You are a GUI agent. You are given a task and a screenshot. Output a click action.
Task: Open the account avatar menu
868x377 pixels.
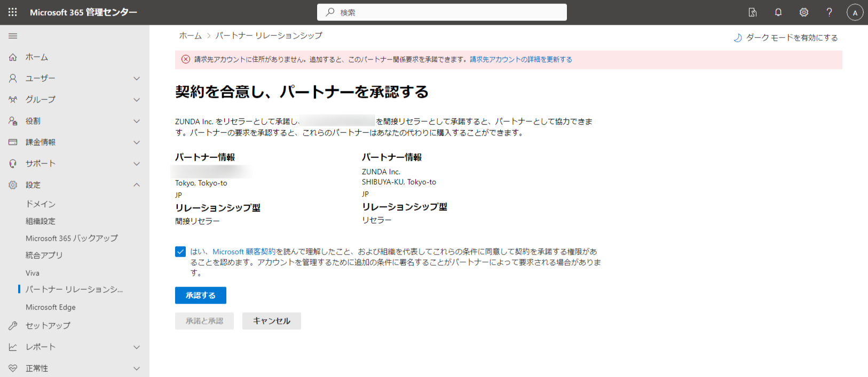855,12
